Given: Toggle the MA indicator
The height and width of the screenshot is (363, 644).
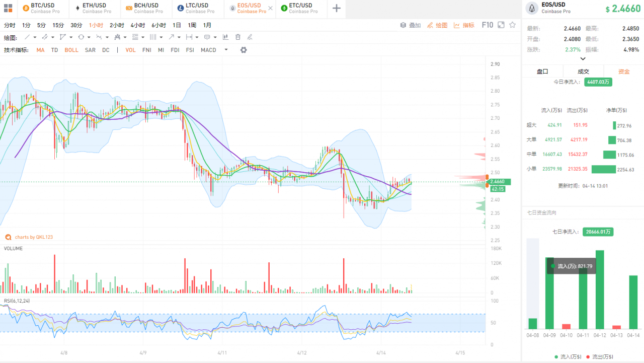Looking at the screenshot, I should [x=40, y=50].
